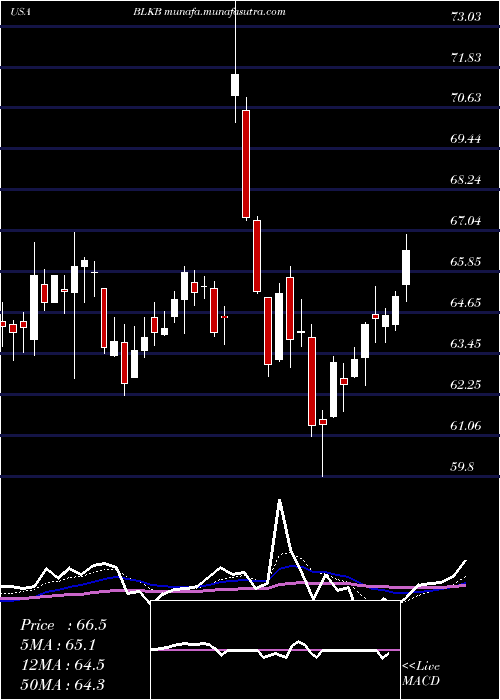Click the 71.83 price axis label
This screenshot has height=700, width=500.
[466, 58]
